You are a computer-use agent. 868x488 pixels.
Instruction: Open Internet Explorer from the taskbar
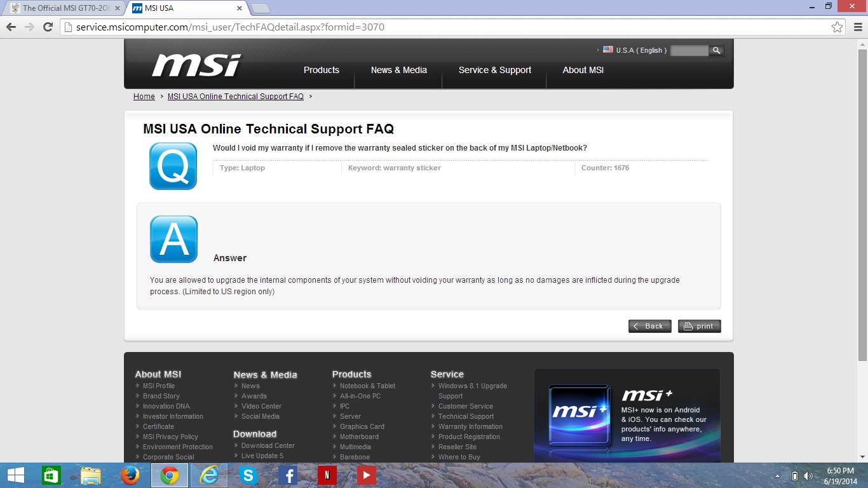tap(209, 475)
